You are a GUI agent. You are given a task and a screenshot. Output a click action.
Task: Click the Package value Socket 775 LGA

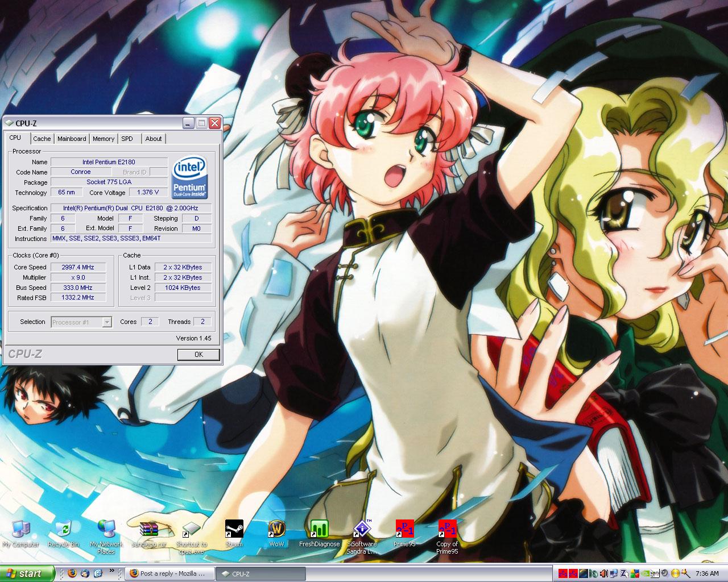coord(109,182)
